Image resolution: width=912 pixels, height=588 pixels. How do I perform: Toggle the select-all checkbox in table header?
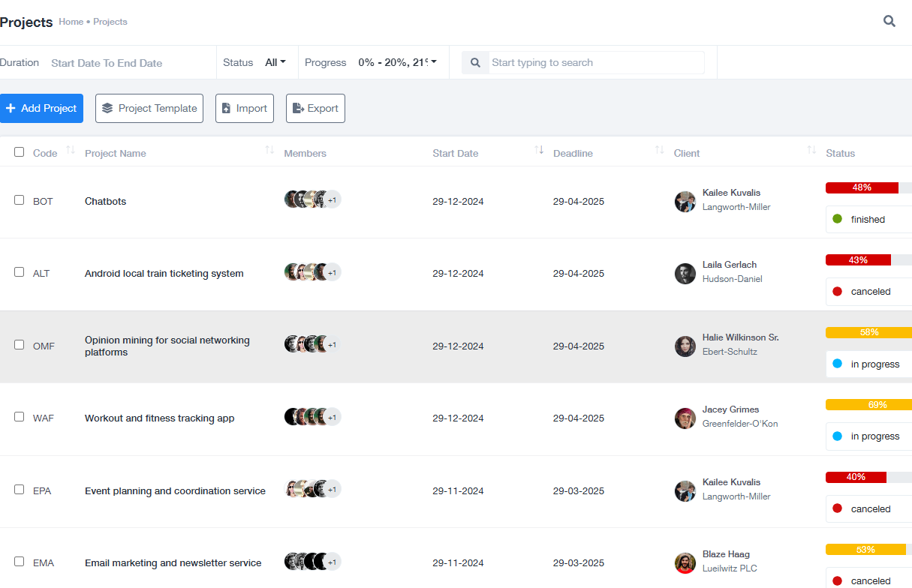click(x=20, y=152)
